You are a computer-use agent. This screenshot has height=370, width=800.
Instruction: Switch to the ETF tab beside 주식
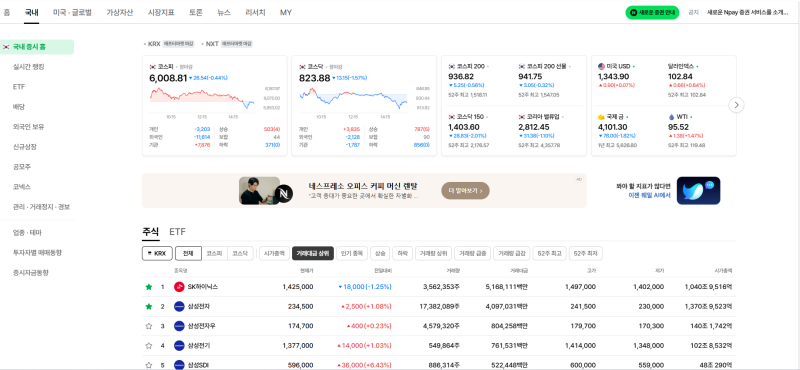click(x=178, y=232)
